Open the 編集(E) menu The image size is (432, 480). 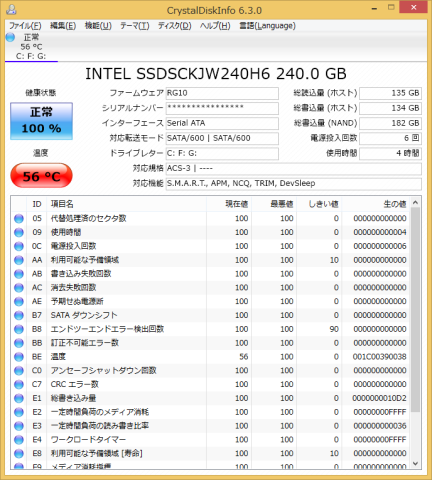pos(63,26)
